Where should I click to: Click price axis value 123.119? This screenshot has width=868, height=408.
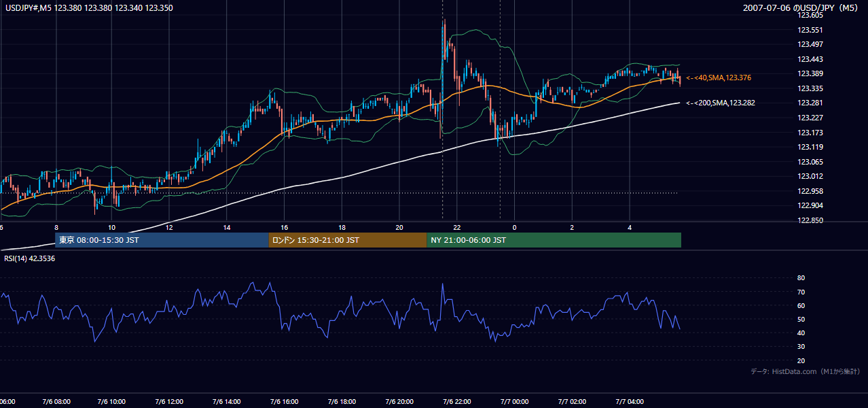point(810,148)
